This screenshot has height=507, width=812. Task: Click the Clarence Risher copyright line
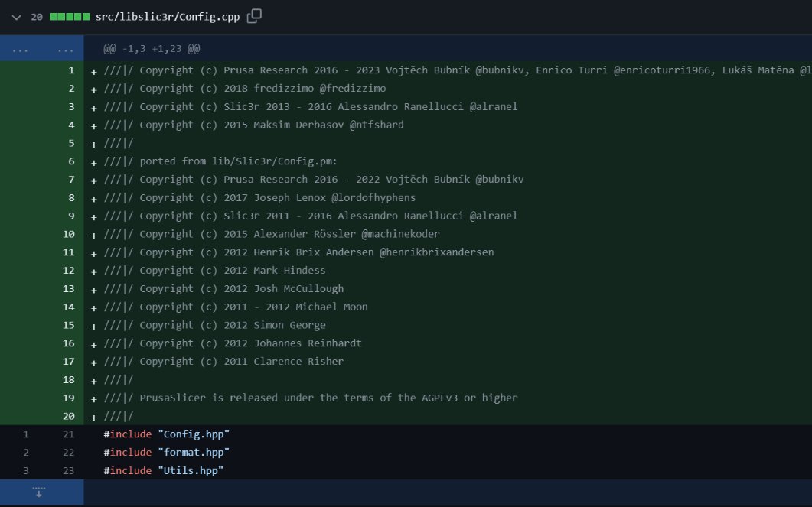223,362
